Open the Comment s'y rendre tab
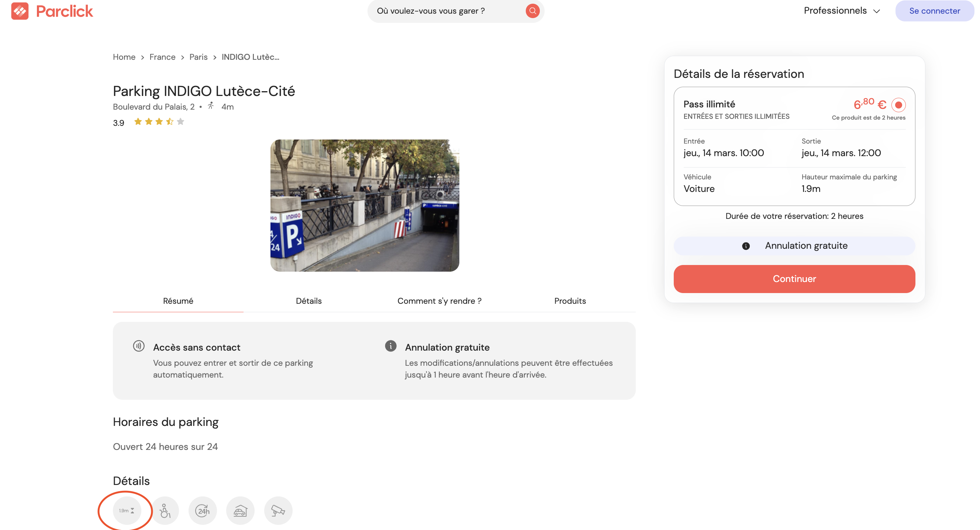 439,300
